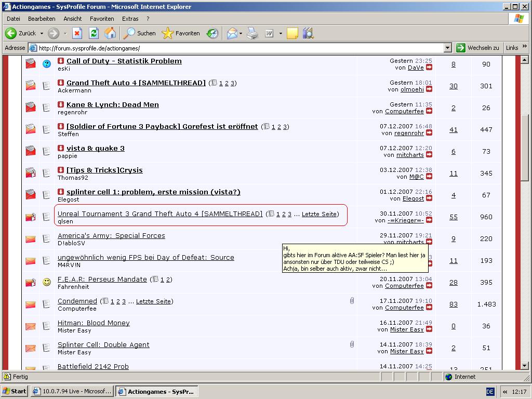532x399 pixels.
Task: Refresh the page using the green arrows icon
Action: click(x=94, y=33)
